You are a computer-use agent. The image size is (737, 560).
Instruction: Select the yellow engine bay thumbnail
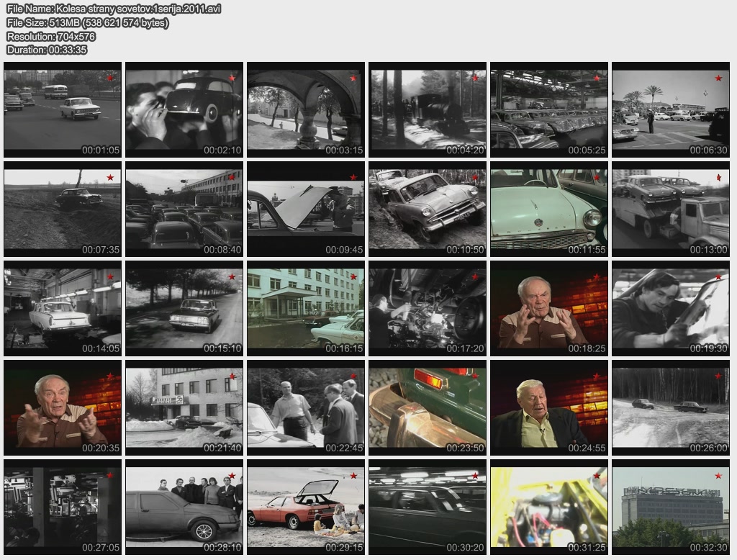click(548, 507)
